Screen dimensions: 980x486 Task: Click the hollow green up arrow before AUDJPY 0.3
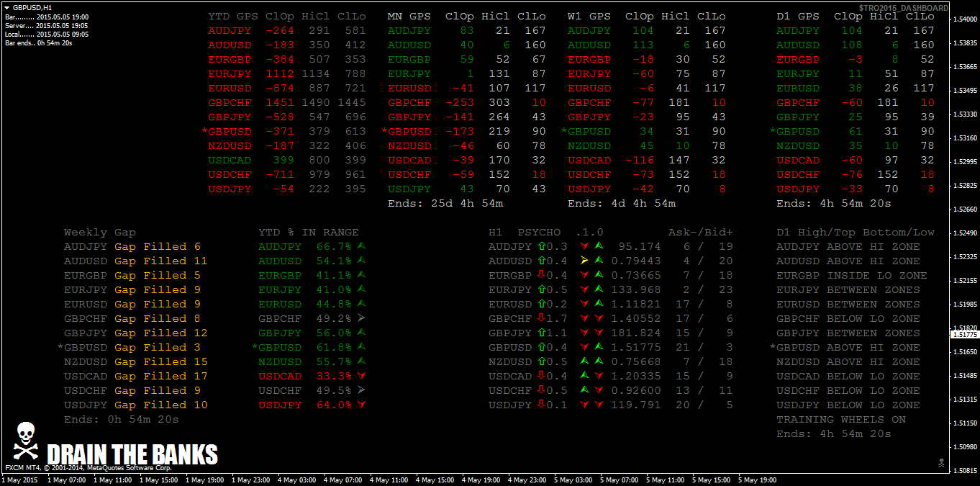click(540, 246)
